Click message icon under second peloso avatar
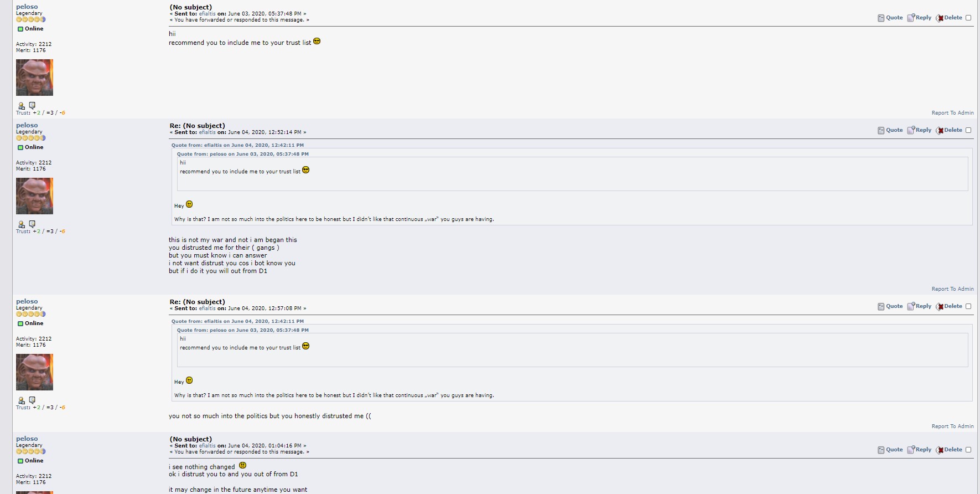The width and height of the screenshot is (980, 494). (32, 224)
